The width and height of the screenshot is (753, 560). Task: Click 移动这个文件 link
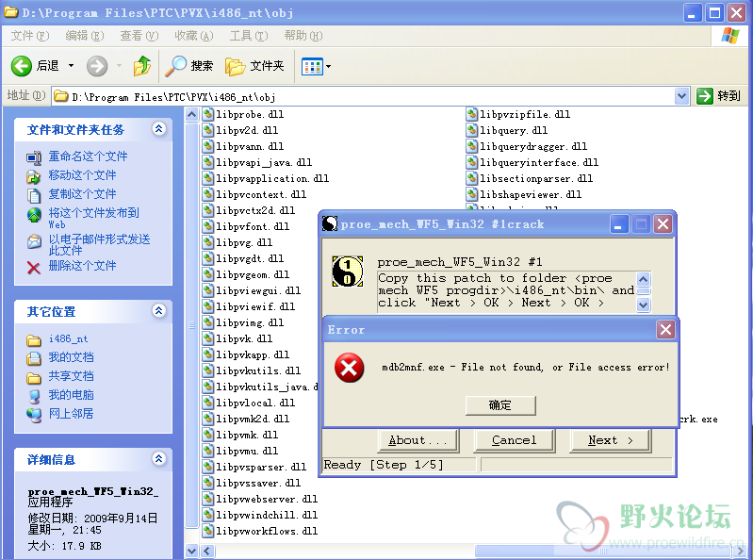point(82,174)
